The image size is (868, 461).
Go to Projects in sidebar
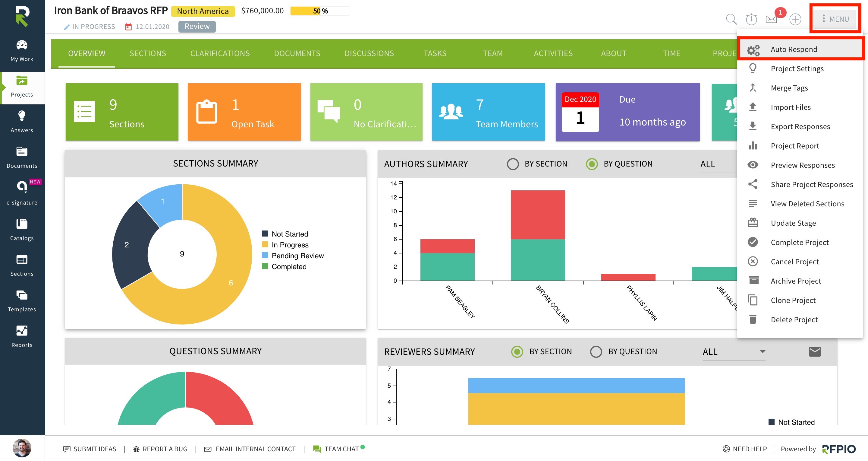point(22,87)
